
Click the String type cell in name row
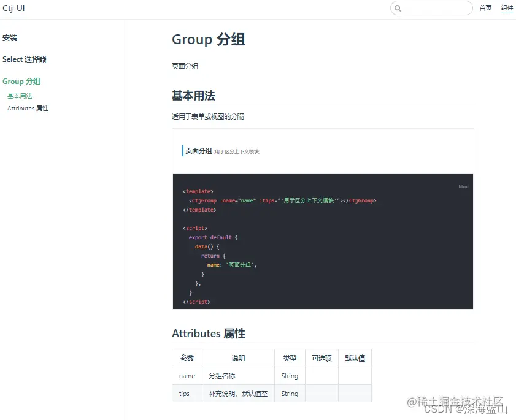pos(290,376)
